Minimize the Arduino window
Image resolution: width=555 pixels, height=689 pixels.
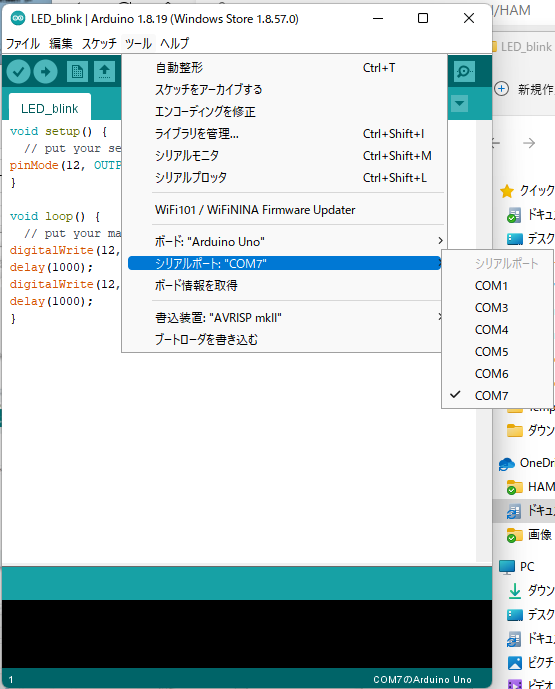[378, 18]
